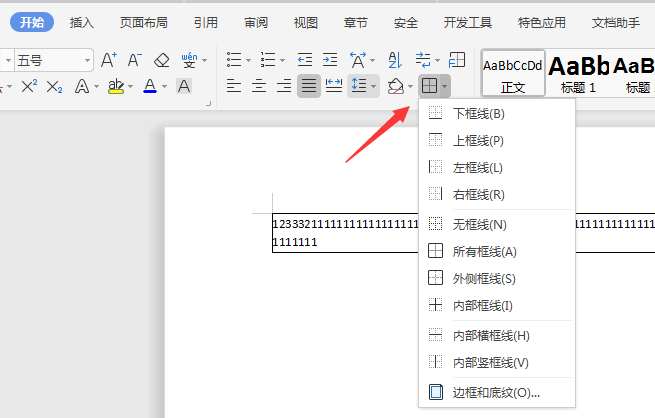The width and height of the screenshot is (655, 418).
Task: Align text right
Action: 284,86
